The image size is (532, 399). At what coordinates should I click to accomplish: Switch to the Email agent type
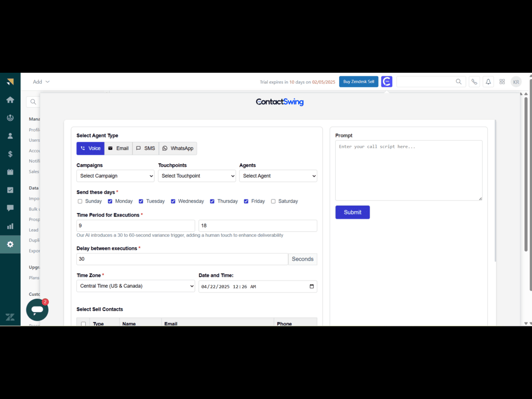point(118,149)
